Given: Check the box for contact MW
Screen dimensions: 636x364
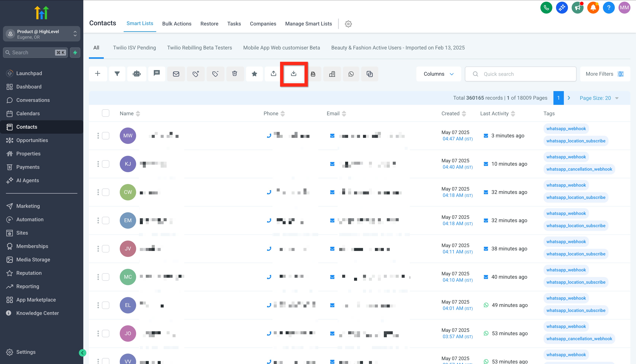Looking at the screenshot, I should [105, 136].
